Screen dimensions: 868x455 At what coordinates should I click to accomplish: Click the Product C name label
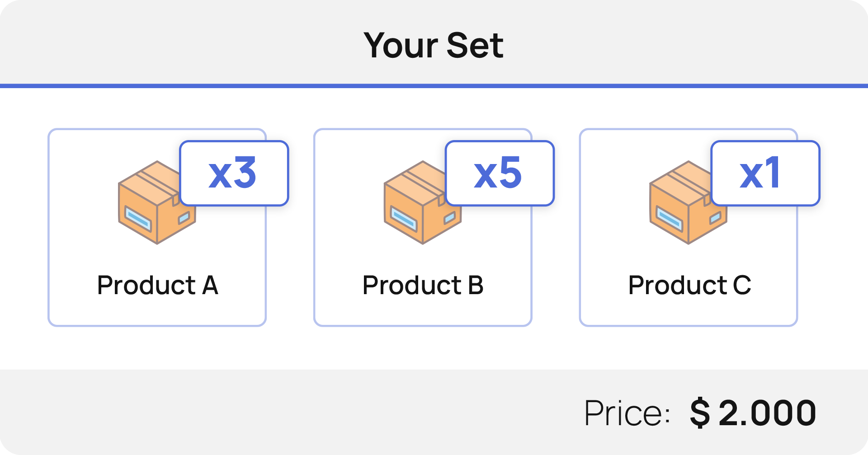click(x=689, y=285)
